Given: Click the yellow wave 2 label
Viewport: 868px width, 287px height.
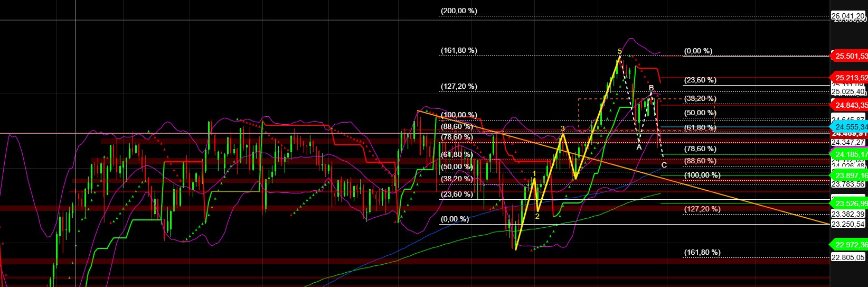Looking at the screenshot, I should [x=537, y=216].
